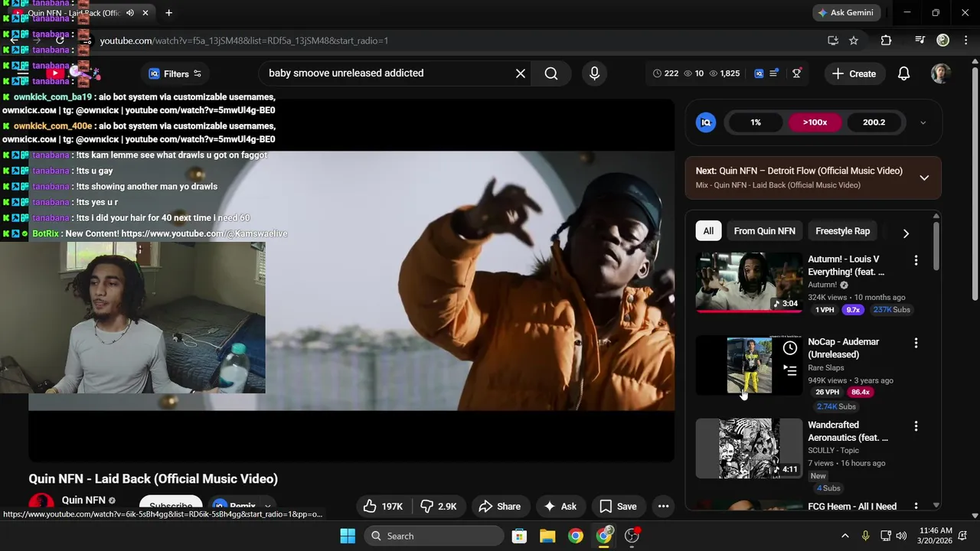Clear the YouTube search box text
This screenshot has height=551, width=980.
pos(521,73)
